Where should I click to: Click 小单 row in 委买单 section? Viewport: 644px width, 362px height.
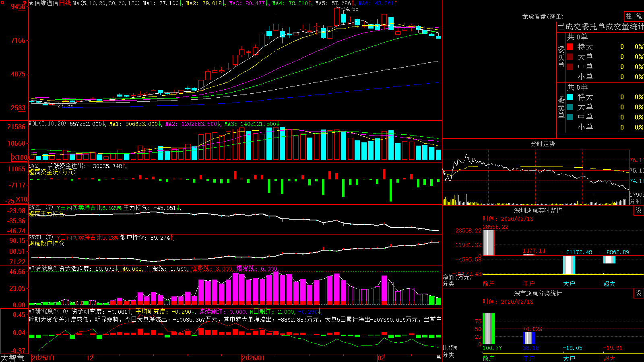[605, 77]
